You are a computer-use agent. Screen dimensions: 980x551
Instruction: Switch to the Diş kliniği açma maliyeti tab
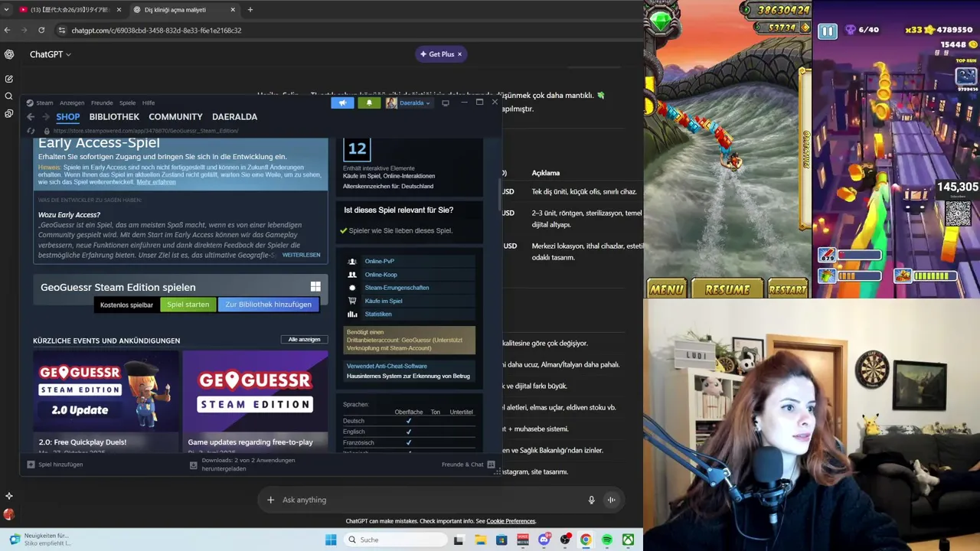(183, 10)
